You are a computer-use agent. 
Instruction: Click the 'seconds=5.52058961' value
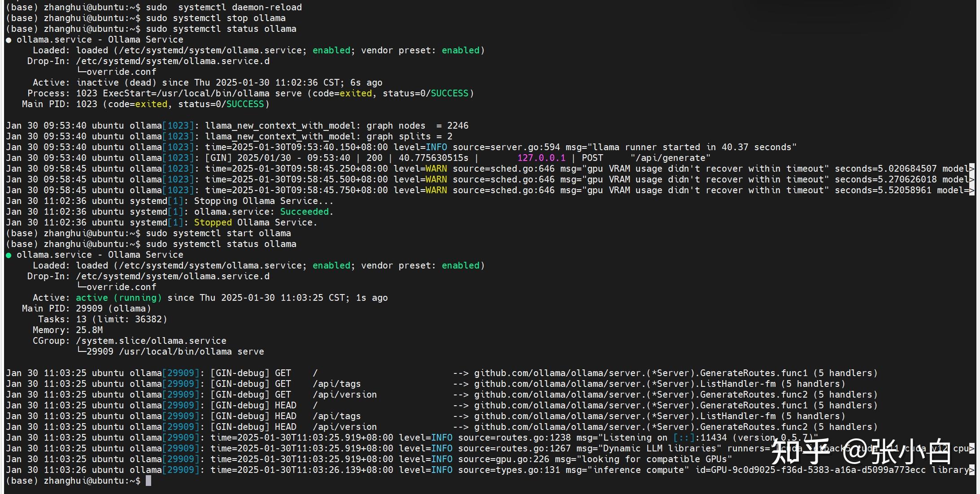point(883,190)
